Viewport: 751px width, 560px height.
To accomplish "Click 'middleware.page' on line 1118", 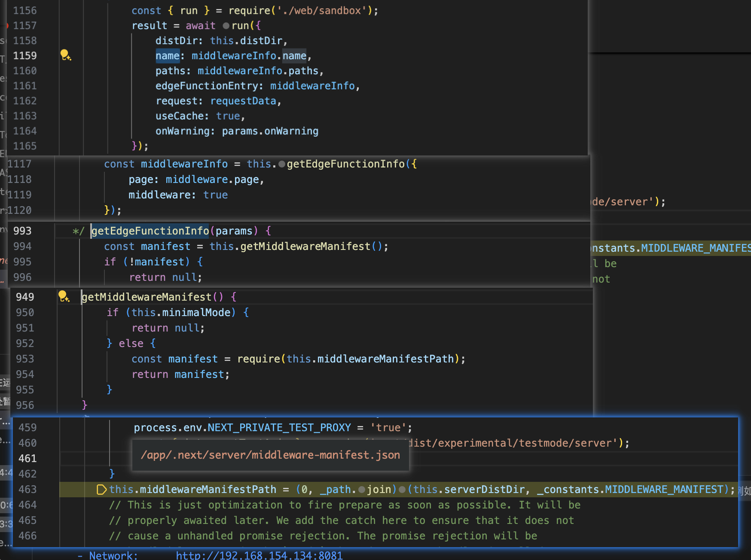I will (212, 180).
